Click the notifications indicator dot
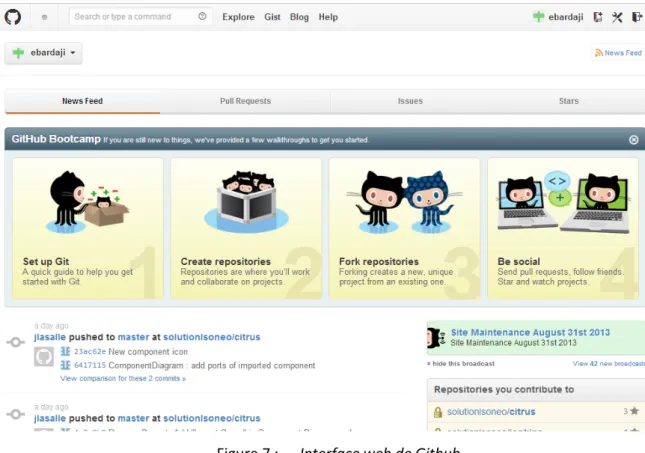 point(44,17)
